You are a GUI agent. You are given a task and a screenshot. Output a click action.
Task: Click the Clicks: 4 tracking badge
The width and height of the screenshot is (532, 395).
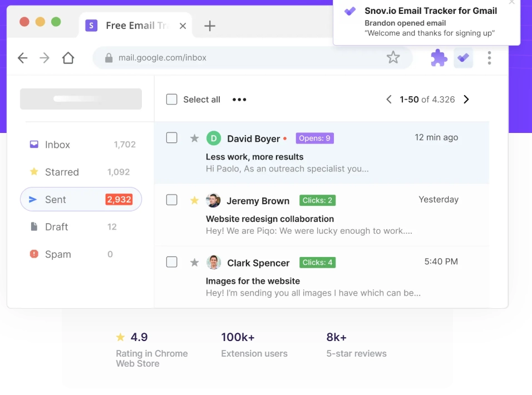(317, 262)
